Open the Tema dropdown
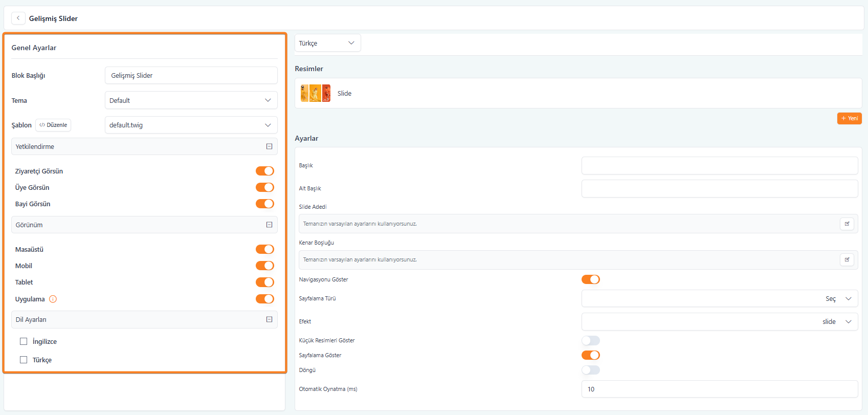 click(191, 100)
